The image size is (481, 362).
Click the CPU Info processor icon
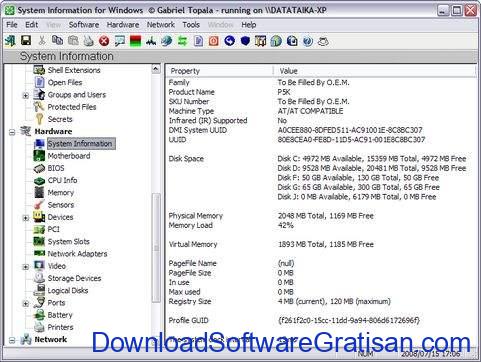[x=39, y=180]
